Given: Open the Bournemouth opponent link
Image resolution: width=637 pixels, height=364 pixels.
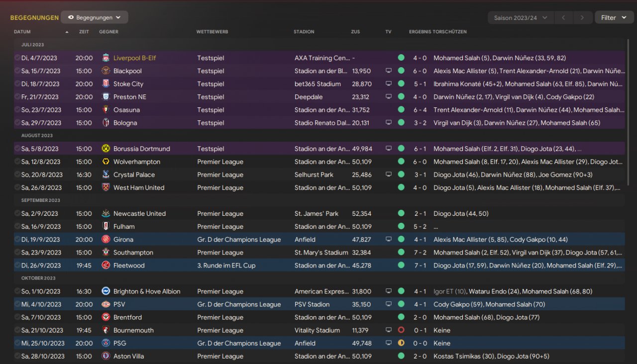Looking at the screenshot, I should (x=133, y=330).
